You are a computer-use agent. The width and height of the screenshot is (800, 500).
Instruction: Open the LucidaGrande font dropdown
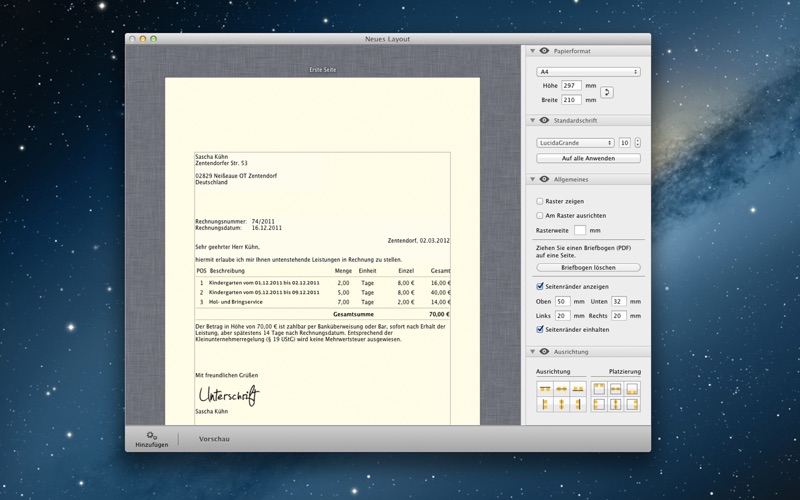click(x=575, y=143)
